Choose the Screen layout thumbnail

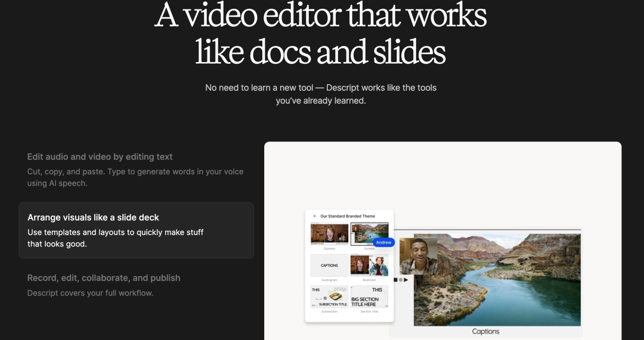(369, 234)
